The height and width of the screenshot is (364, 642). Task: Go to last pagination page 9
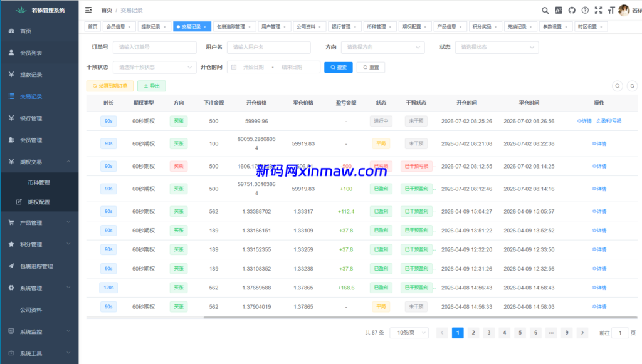(567, 333)
